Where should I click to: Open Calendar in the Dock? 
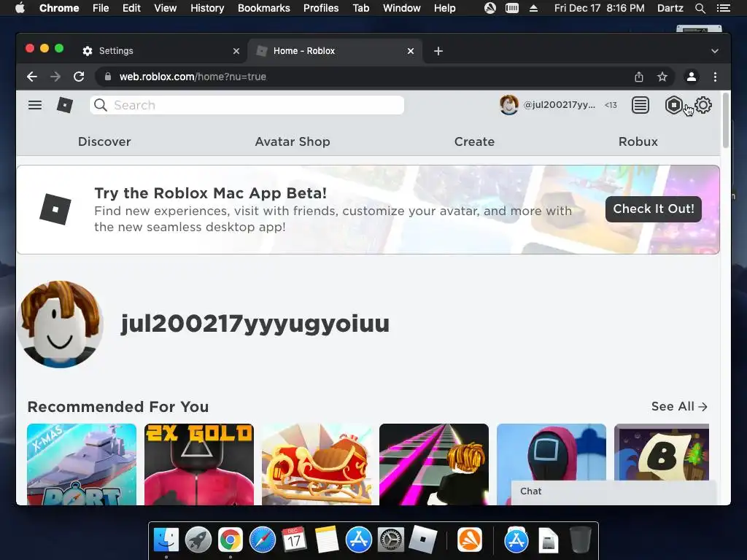(295, 540)
